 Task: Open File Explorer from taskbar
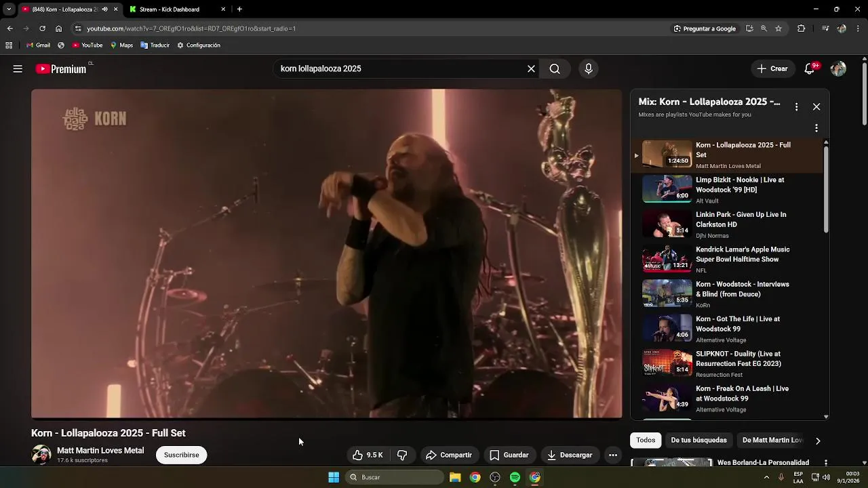[x=455, y=477]
